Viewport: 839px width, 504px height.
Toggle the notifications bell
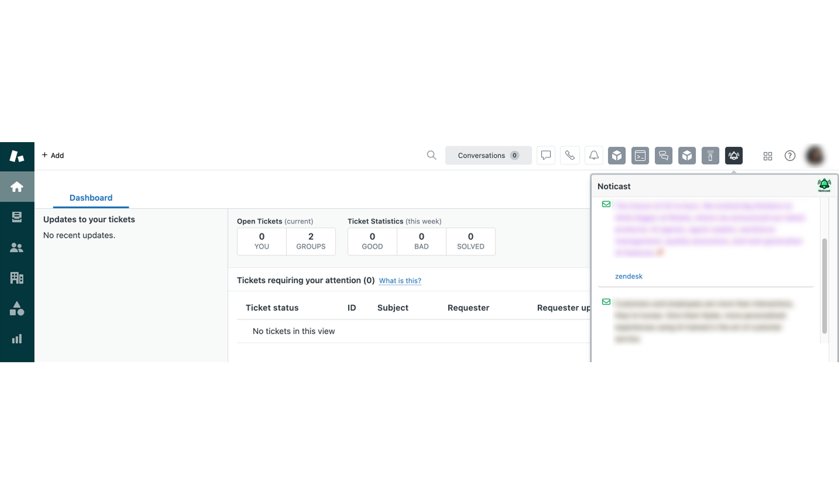point(594,155)
